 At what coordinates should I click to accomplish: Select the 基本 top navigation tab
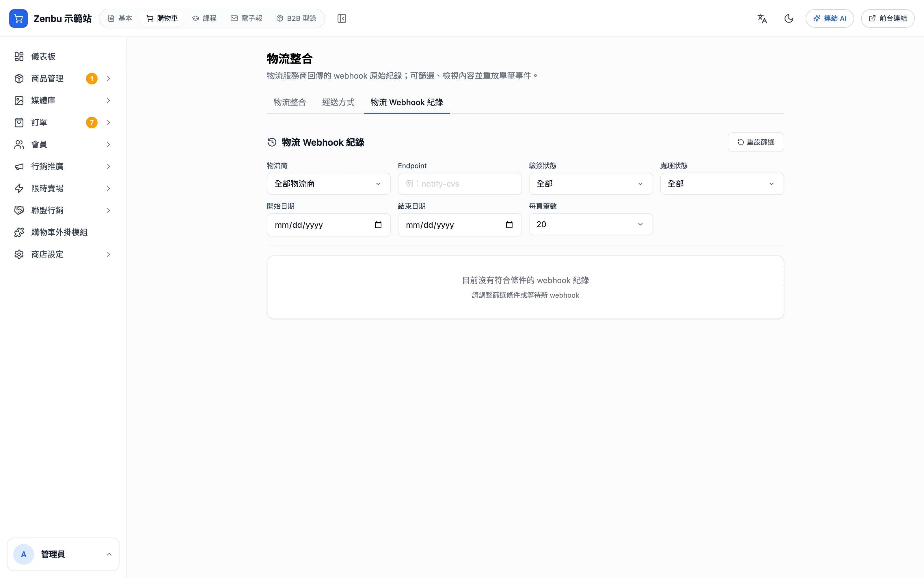click(120, 18)
